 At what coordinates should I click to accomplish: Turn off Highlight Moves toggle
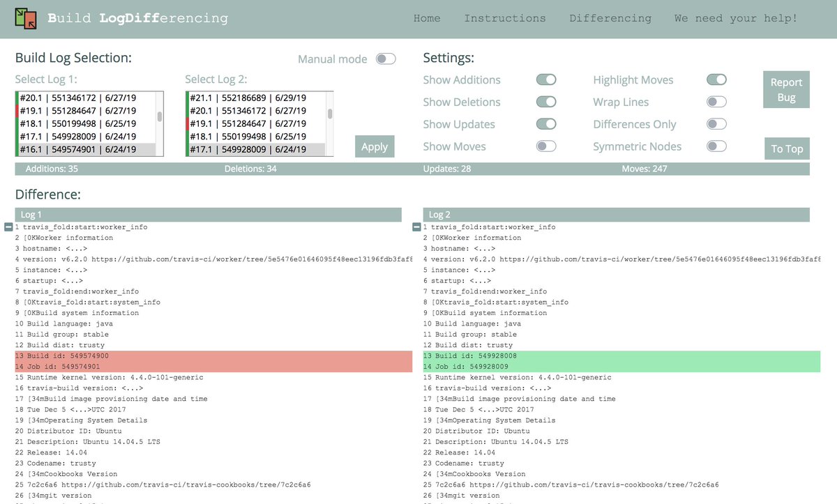pyautogui.click(x=716, y=79)
